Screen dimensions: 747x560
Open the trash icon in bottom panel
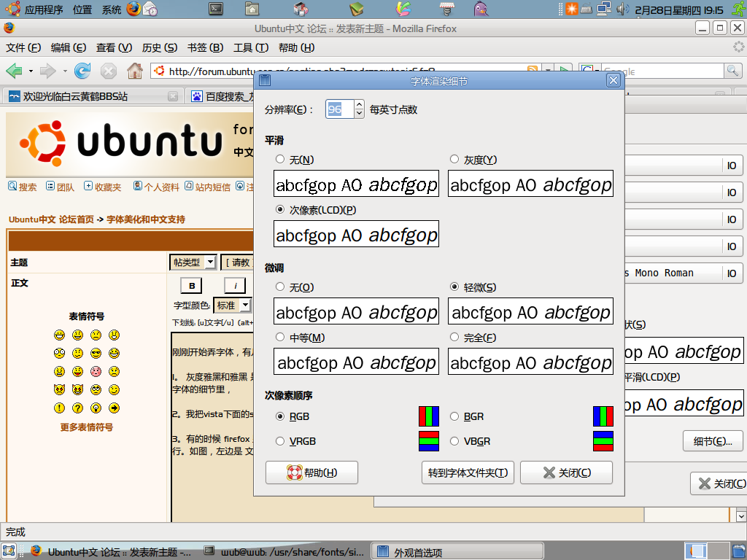pyautogui.click(x=738, y=551)
